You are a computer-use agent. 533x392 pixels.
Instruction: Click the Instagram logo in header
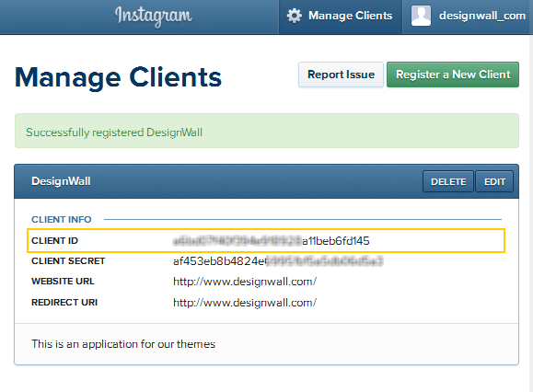[x=154, y=17]
